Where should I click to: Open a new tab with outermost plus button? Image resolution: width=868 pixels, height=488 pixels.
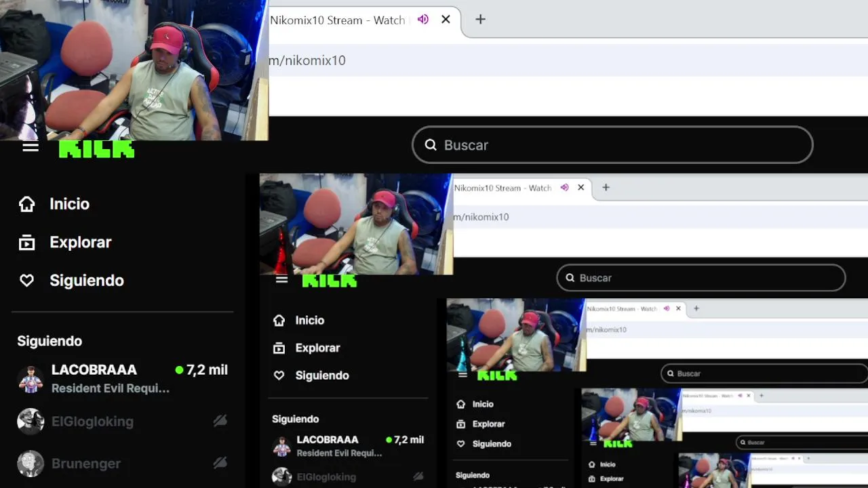tap(480, 20)
